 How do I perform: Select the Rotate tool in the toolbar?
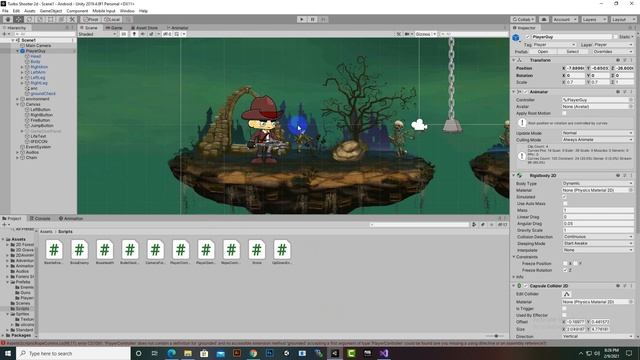(29, 19)
